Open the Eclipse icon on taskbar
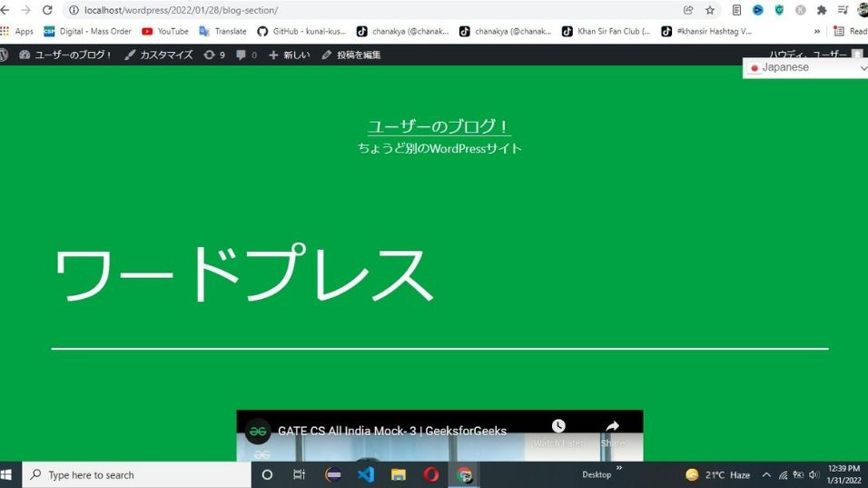Image resolution: width=868 pixels, height=488 pixels. [332, 474]
